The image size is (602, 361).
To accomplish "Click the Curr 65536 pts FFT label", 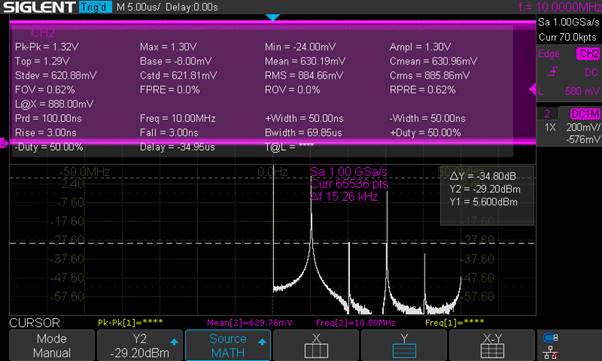I will point(349,184).
